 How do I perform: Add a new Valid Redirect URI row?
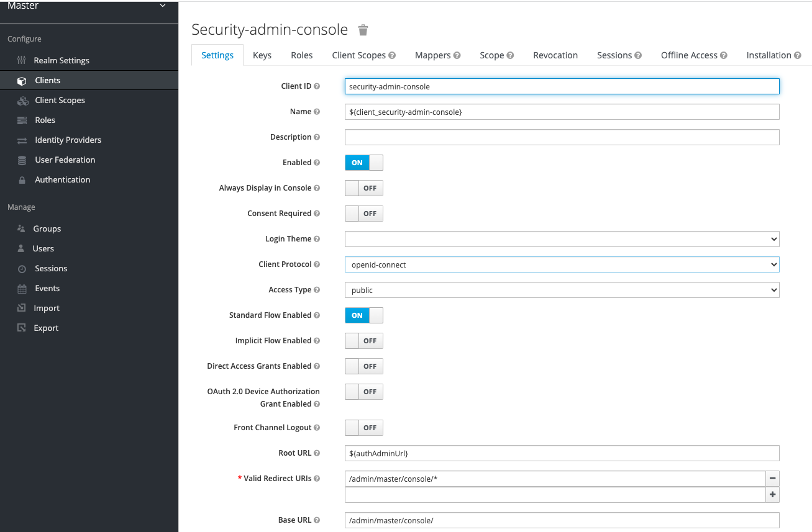(x=772, y=494)
